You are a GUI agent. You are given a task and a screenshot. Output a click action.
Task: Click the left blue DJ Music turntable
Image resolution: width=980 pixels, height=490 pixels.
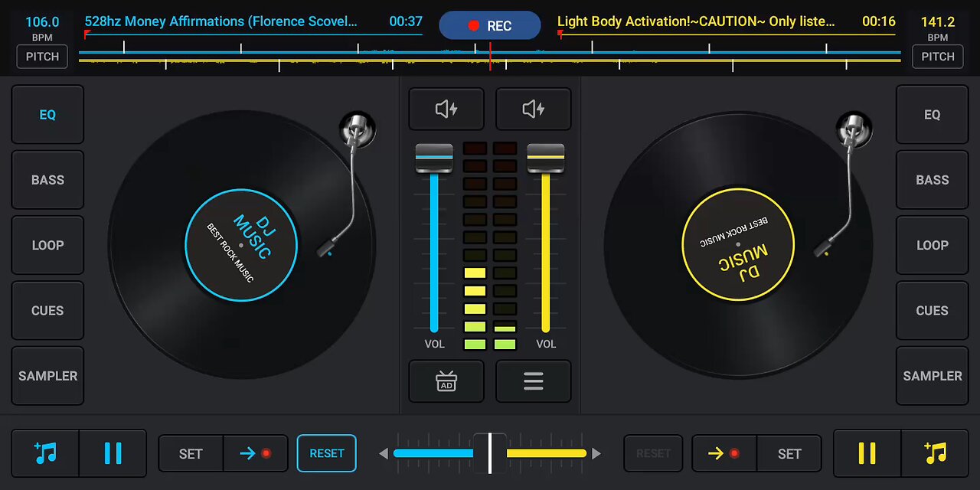click(x=241, y=245)
